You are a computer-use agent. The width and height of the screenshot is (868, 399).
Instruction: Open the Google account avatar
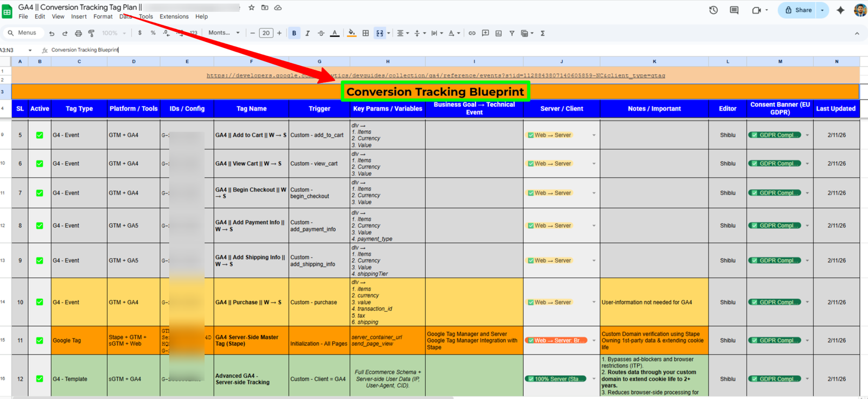[860, 10]
